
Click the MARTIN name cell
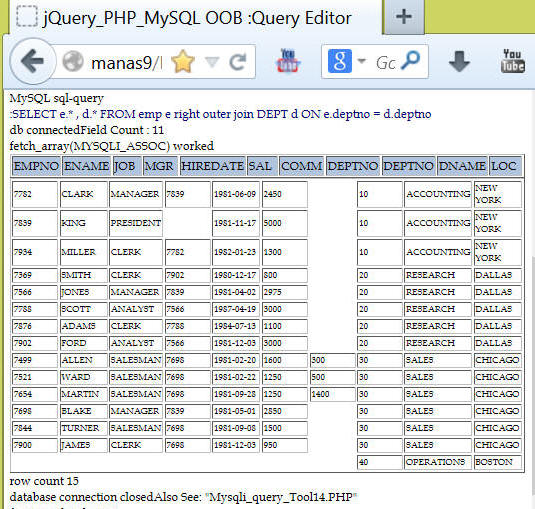coord(84,394)
